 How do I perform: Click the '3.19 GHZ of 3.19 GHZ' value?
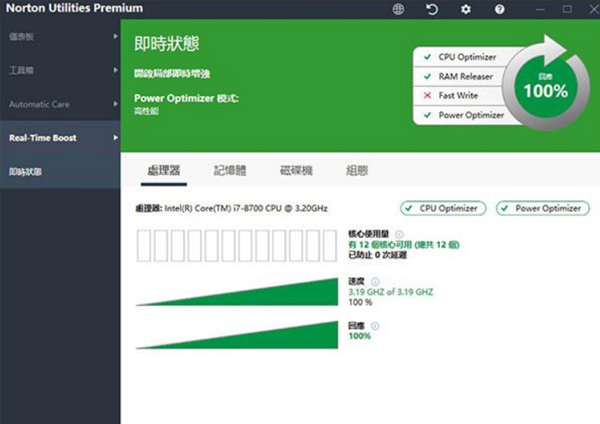(391, 292)
